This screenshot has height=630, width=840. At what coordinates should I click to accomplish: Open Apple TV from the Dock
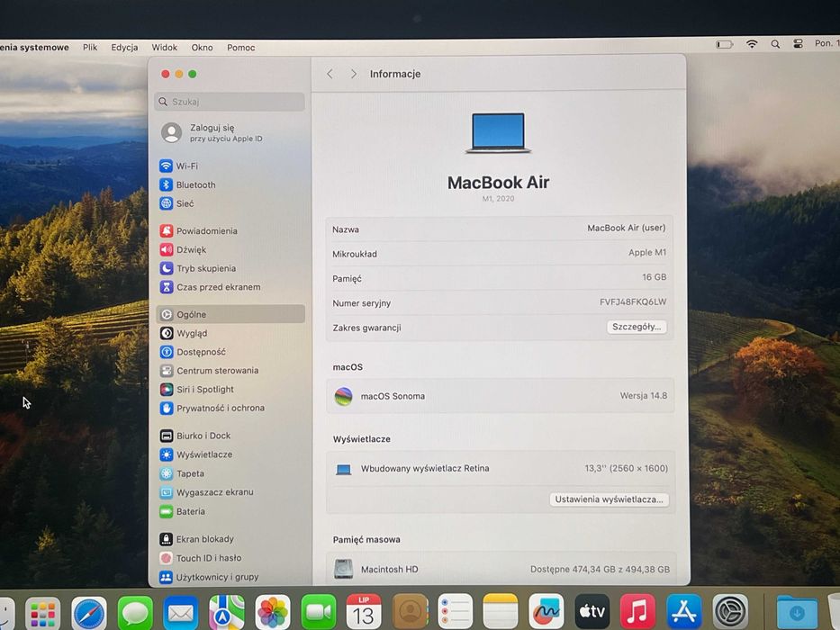592,611
